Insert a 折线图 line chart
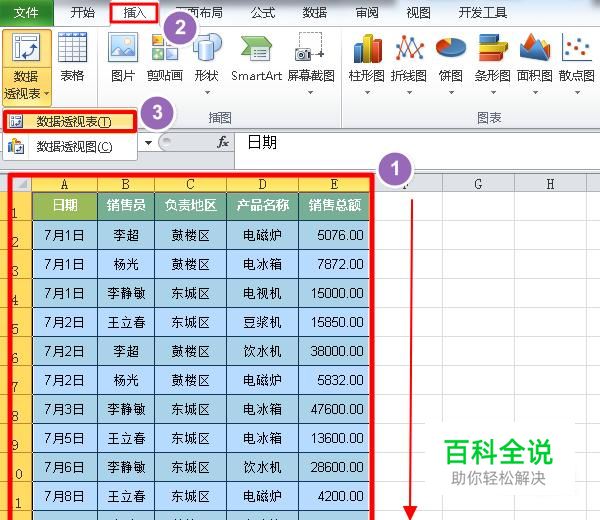 click(409, 48)
